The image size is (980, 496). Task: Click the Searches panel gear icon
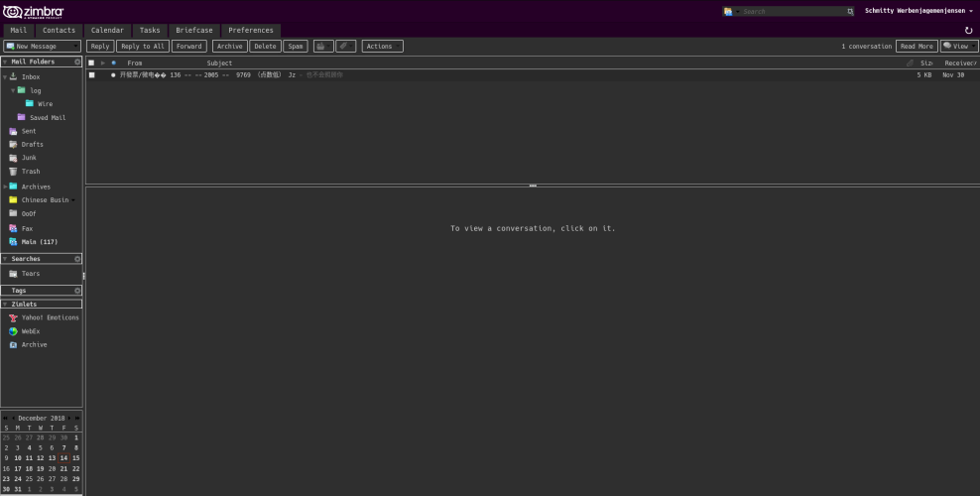(x=77, y=259)
